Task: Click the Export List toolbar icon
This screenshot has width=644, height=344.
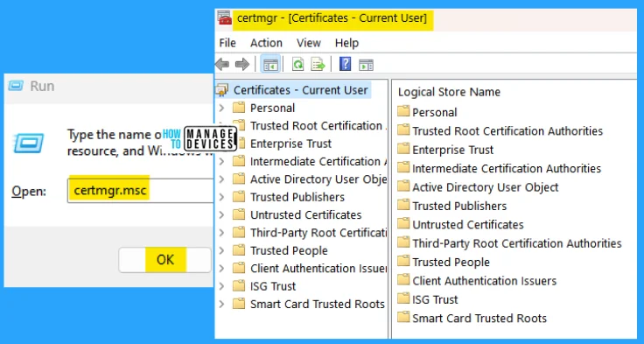Action: pyautogui.click(x=318, y=64)
